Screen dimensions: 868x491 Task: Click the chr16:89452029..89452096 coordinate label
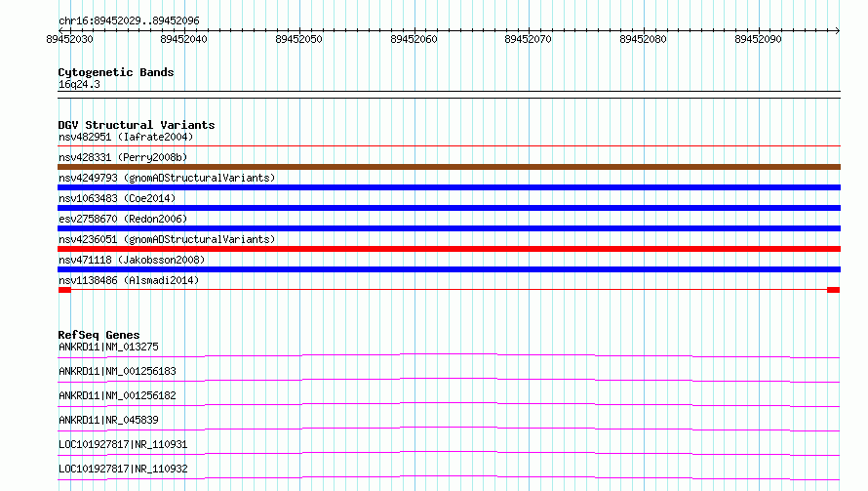(x=129, y=21)
